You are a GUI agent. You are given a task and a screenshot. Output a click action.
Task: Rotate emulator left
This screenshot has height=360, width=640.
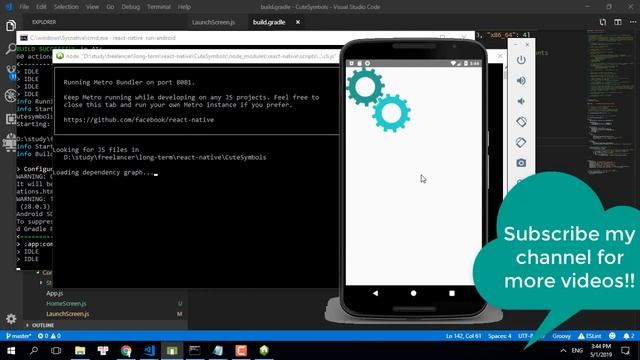click(x=521, y=122)
